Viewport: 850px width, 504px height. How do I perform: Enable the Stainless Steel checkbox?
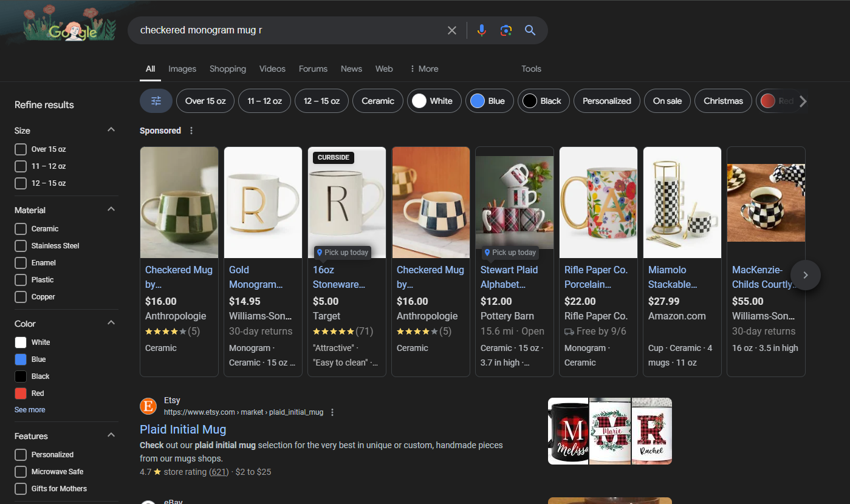(21, 246)
